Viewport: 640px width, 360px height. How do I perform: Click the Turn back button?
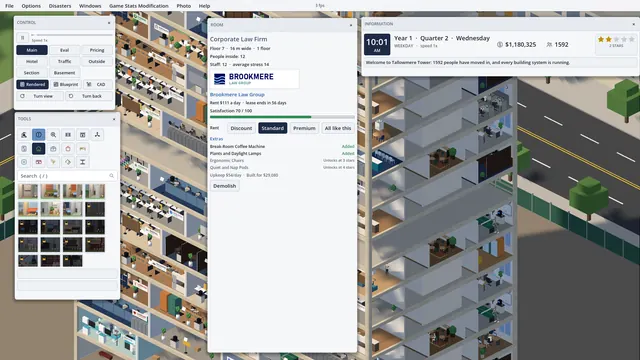89,96
